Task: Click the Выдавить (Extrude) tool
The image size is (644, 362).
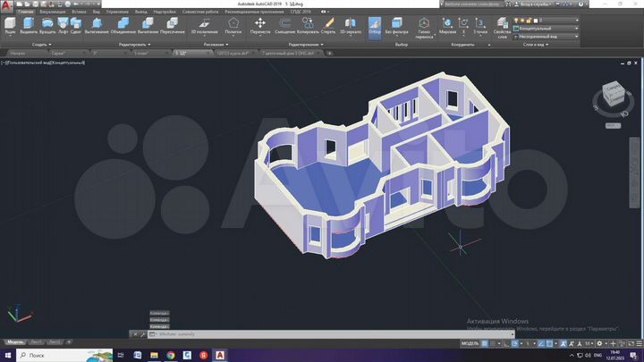Action: (29, 24)
